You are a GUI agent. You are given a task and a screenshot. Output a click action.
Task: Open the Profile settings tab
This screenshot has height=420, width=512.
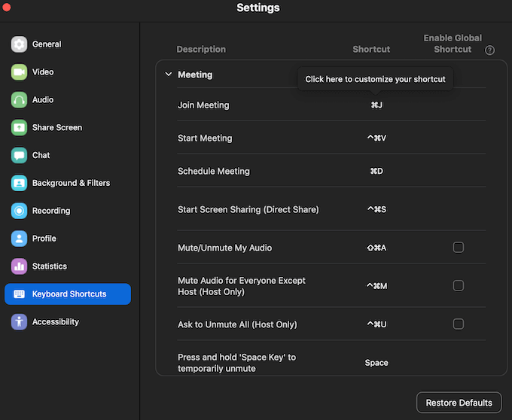tap(44, 239)
